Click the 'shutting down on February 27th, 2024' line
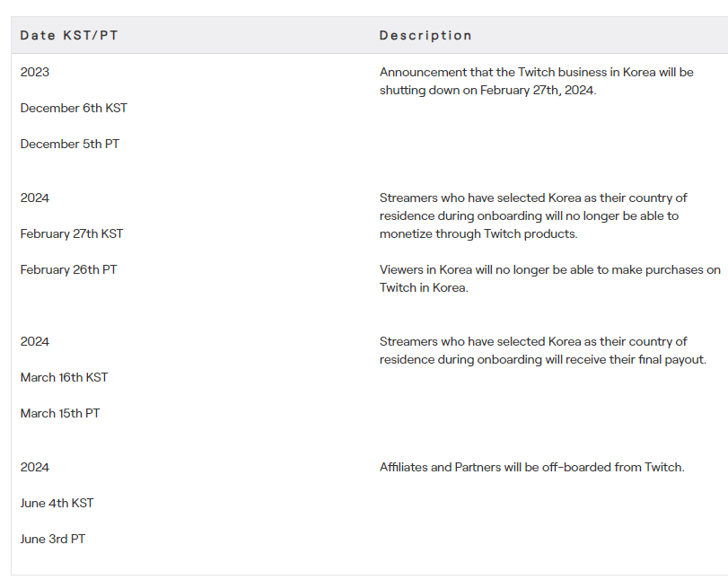Screen dimensions: 728x580 pyautogui.click(x=487, y=90)
